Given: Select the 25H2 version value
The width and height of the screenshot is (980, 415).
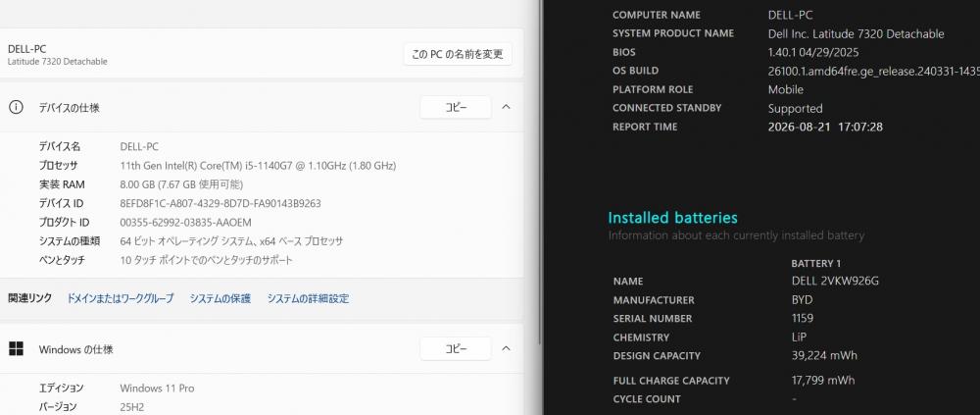Looking at the screenshot, I should coord(132,407).
